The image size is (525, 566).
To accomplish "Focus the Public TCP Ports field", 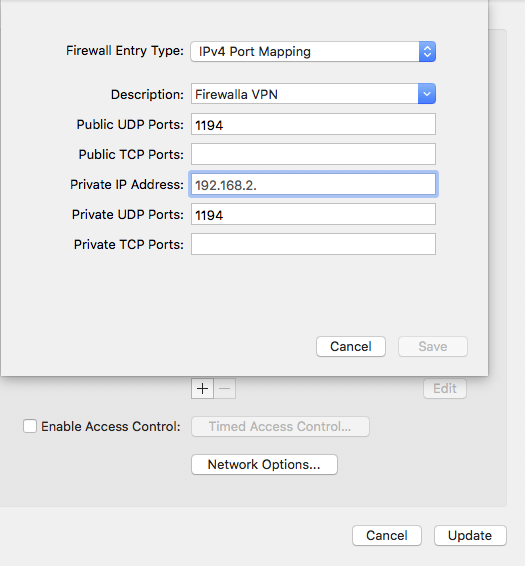I will (313, 154).
